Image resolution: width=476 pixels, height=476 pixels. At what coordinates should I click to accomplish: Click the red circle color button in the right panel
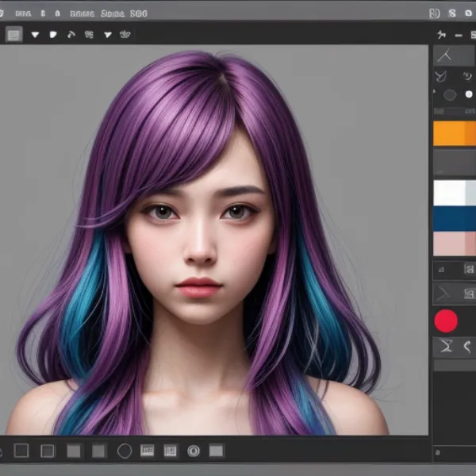(x=446, y=321)
